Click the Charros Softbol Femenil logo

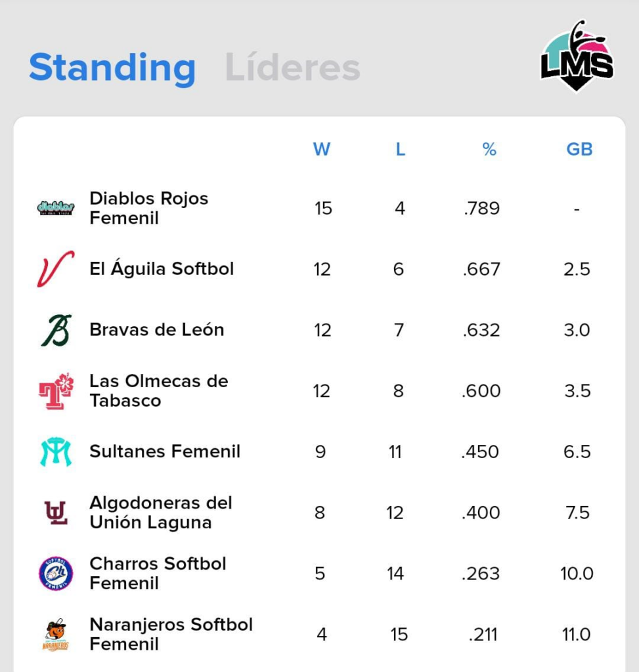(56, 574)
